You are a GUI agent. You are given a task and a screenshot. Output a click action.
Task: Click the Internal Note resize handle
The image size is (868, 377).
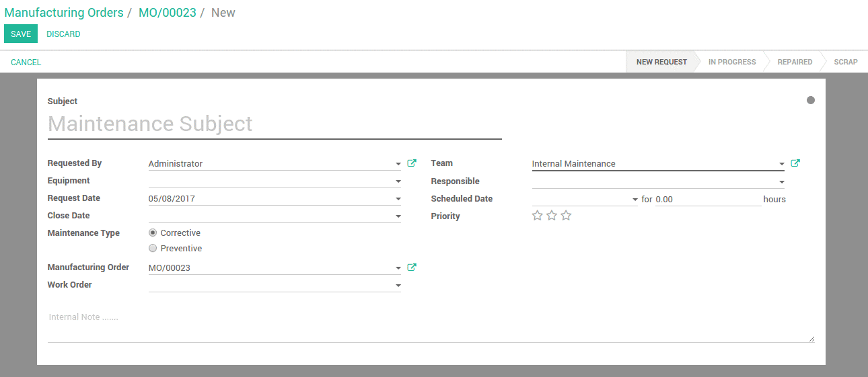pyautogui.click(x=811, y=339)
